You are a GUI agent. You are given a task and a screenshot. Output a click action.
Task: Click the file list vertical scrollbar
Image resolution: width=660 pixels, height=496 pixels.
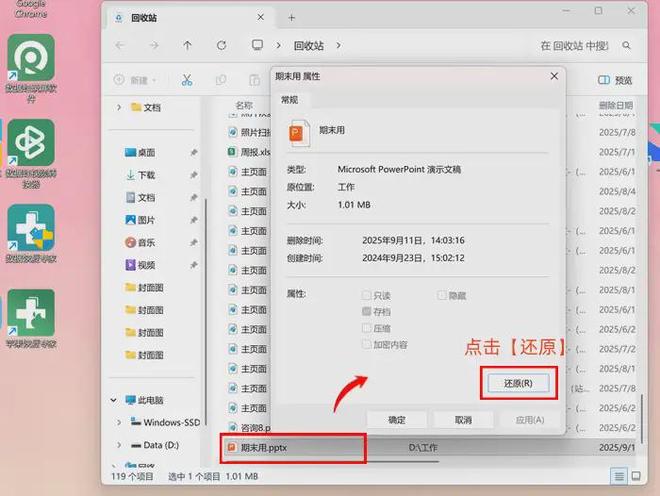click(642, 419)
